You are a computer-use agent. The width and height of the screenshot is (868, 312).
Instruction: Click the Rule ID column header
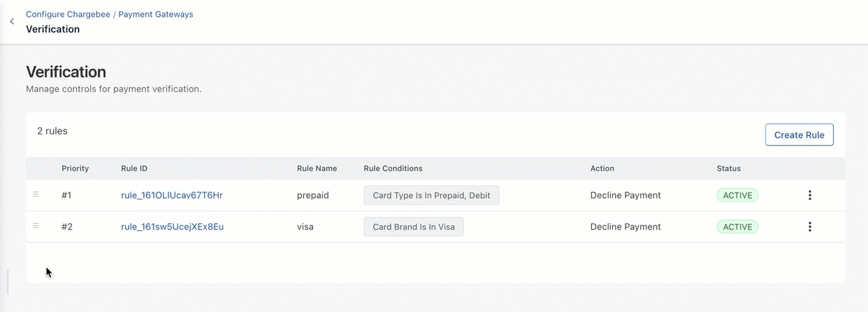pyautogui.click(x=134, y=169)
